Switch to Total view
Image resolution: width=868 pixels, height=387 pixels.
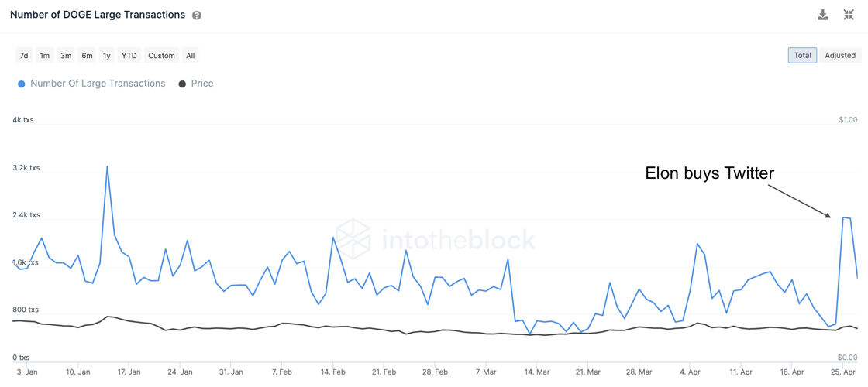pos(802,56)
